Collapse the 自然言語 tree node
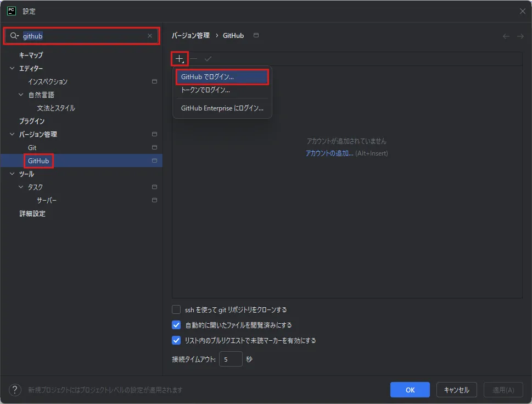The image size is (532, 404). [21, 95]
